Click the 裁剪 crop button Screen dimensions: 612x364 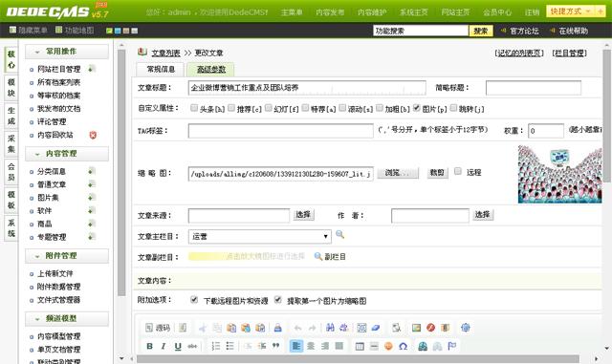point(438,172)
